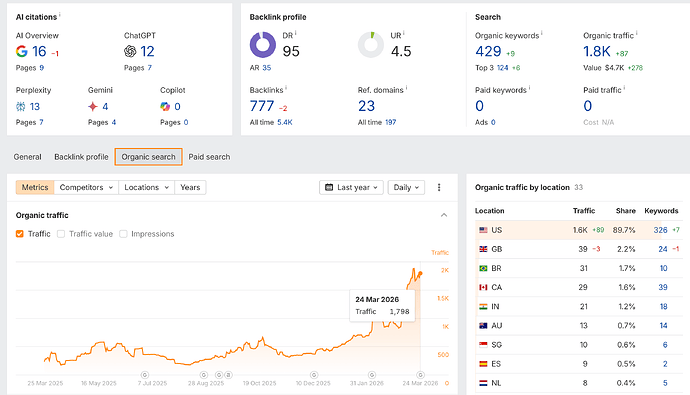Open the AR 35 rank link
The height and width of the screenshot is (395, 690).
click(x=267, y=68)
